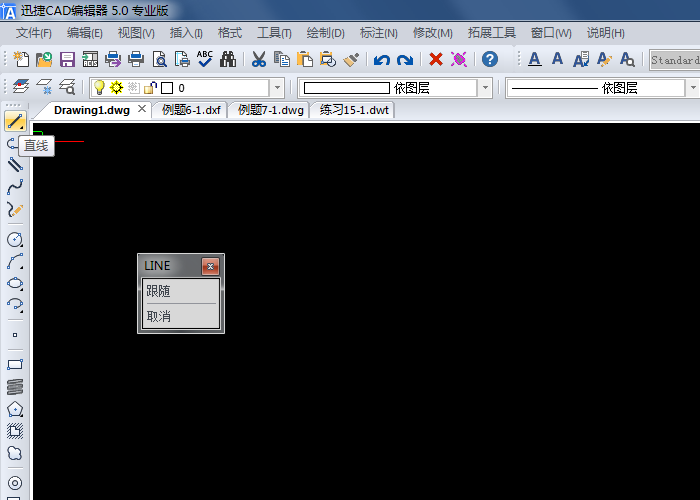The height and width of the screenshot is (500, 700).
Task: Open the 文件(F) menu
Action: (34, 33)
